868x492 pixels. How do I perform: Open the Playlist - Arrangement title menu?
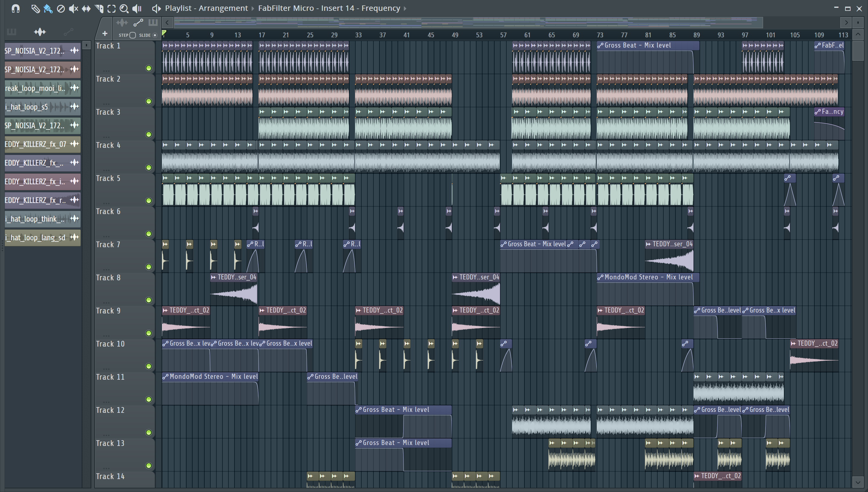[206, 8]
